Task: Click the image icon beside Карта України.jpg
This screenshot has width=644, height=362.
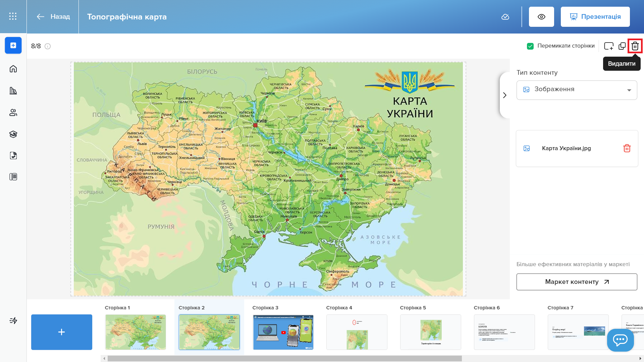Action: (527, 148)
